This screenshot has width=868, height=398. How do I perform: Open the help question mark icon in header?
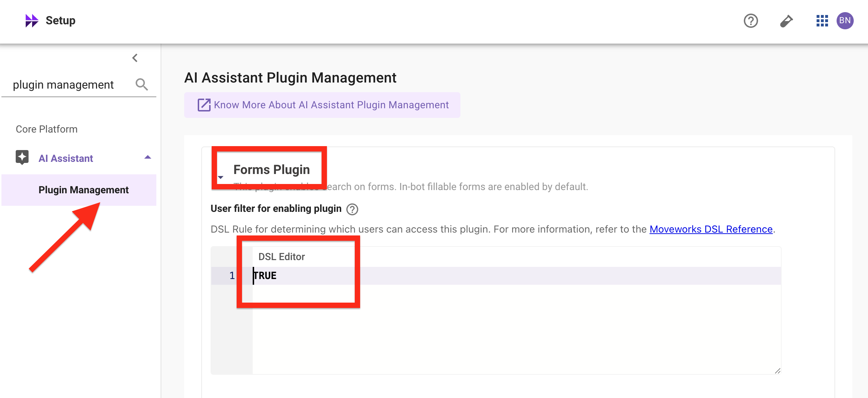click(x=751, y=21)
